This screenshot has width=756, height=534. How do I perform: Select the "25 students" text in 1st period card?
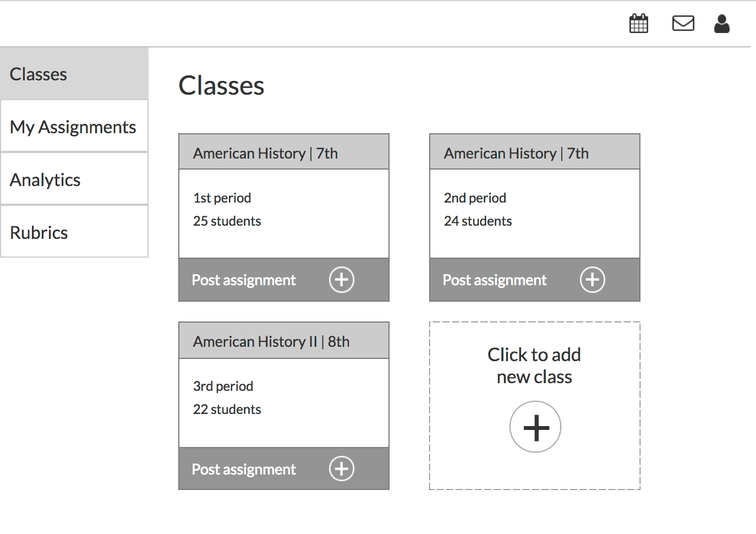(227, 221)
